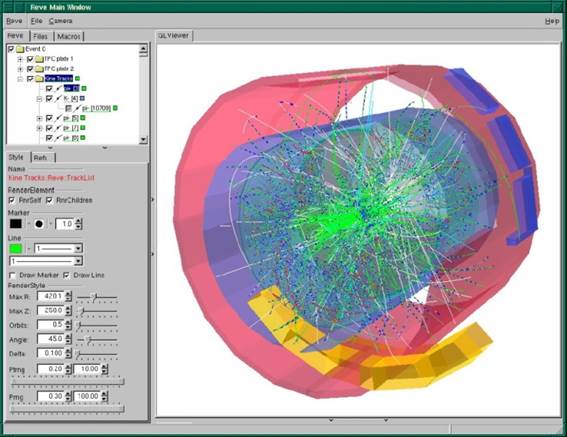Open the green line color swatch
This screenshot has width=567, height=437.
tap(16, 249)
